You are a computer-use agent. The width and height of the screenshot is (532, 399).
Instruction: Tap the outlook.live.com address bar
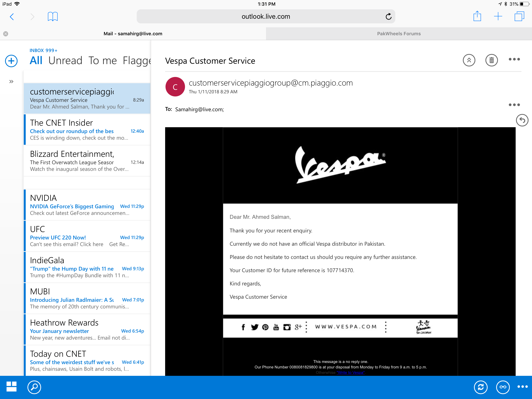click(266, 16)
